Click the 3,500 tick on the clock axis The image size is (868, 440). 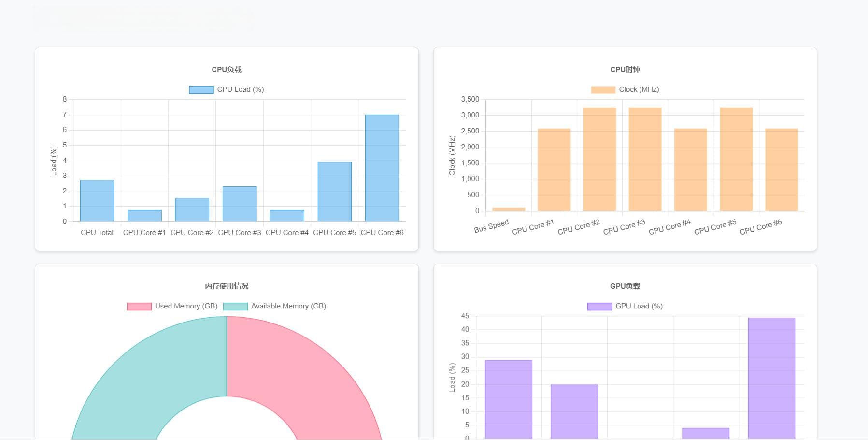(470, 99)
